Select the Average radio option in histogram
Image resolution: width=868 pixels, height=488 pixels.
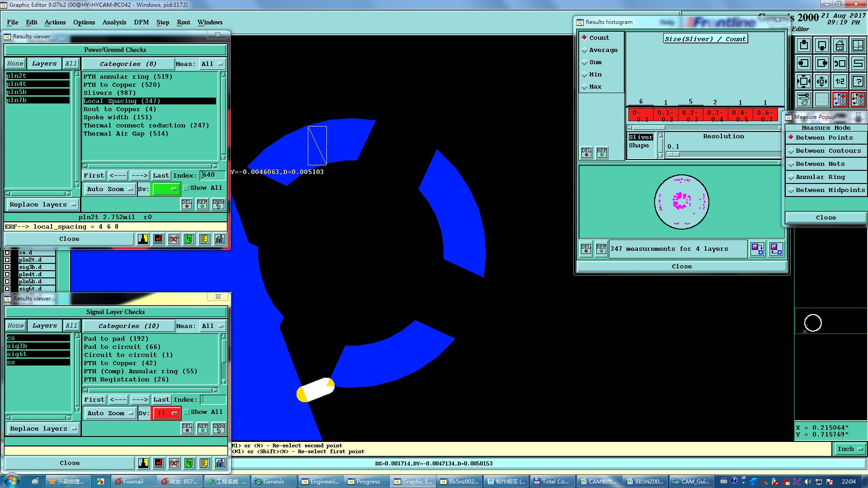click(585, 50)
